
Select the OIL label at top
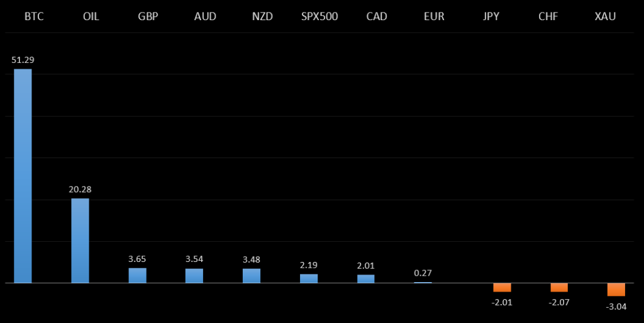click(91, 16)
